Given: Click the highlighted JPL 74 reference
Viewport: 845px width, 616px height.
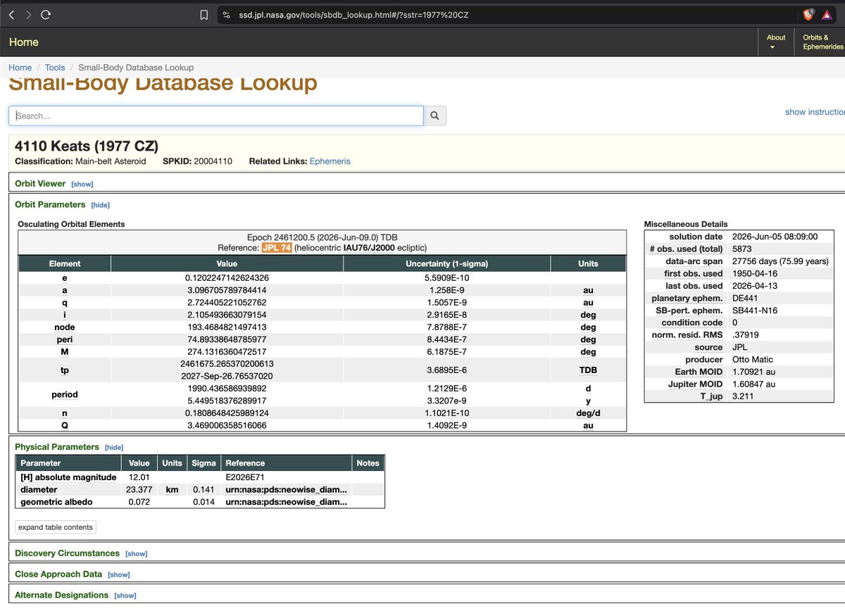Looking at the screenshot, I should [x=277, y=248].
